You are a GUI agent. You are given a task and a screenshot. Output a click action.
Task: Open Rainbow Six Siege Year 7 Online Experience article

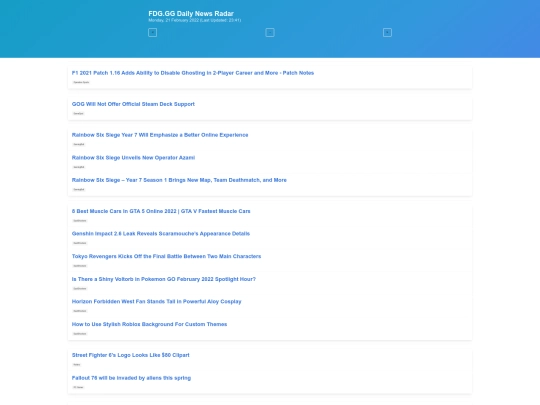[160, 135]
